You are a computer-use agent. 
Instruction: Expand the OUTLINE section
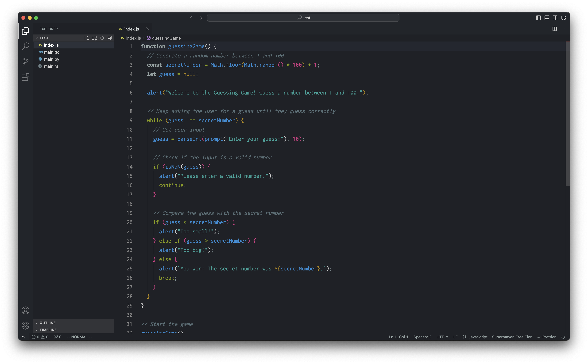pos(74,323)
